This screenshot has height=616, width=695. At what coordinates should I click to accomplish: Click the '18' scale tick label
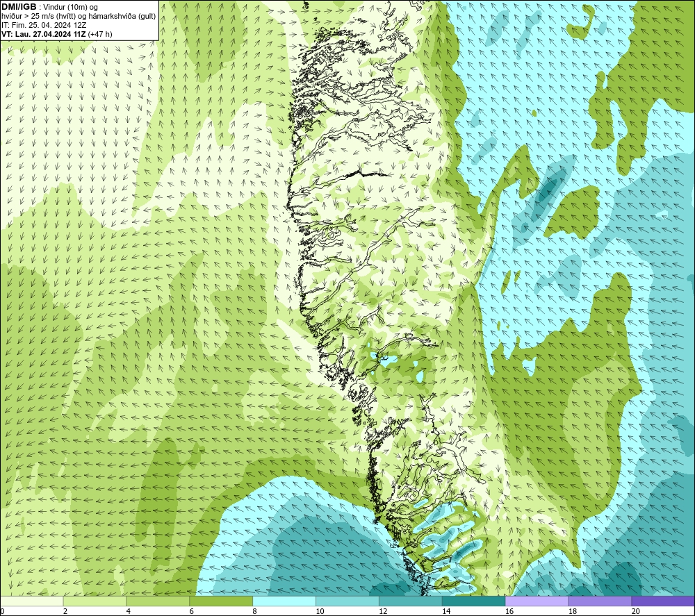pyautogui.click(x=573, y=611)
